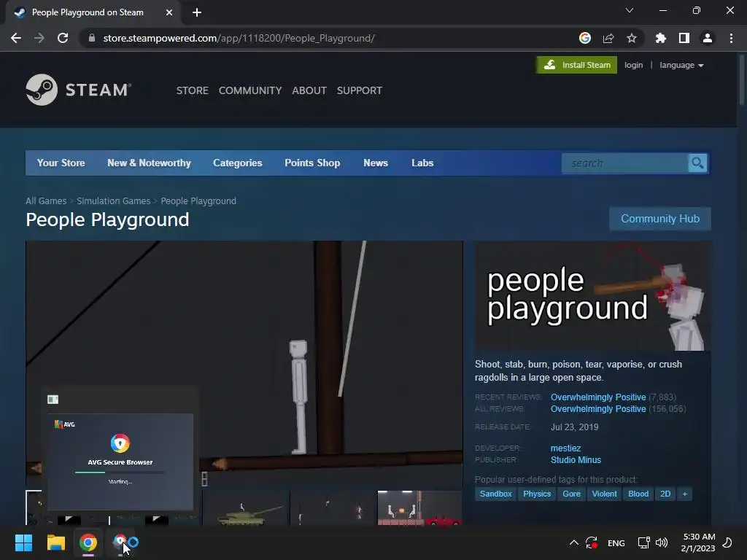
Task: Show hidden system tray icons
Action: (574, 542)
